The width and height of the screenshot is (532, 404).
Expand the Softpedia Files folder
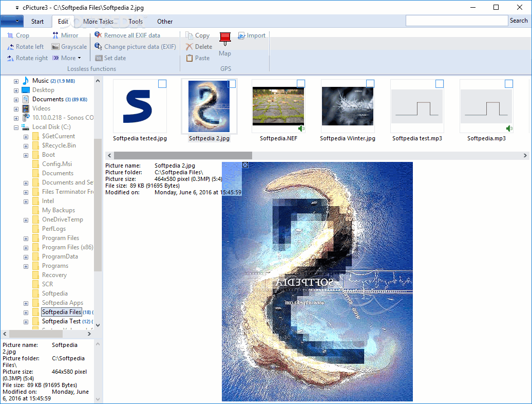coord(26,313)
